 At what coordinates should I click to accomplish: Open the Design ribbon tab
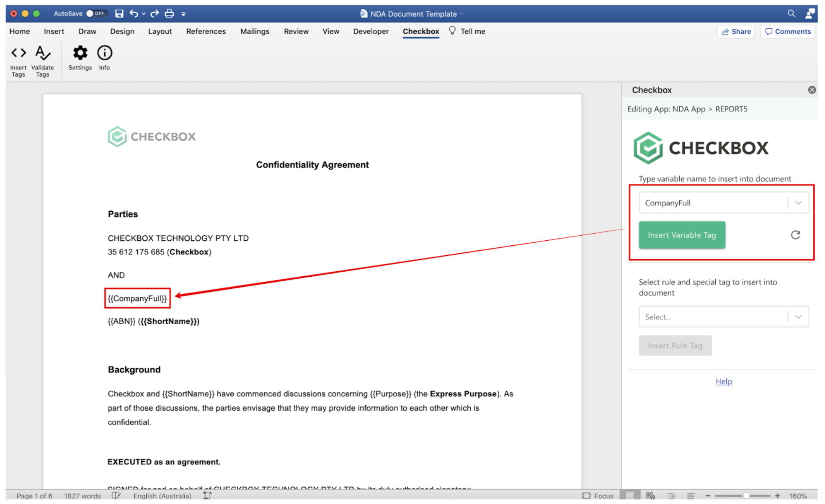point(122,31)
